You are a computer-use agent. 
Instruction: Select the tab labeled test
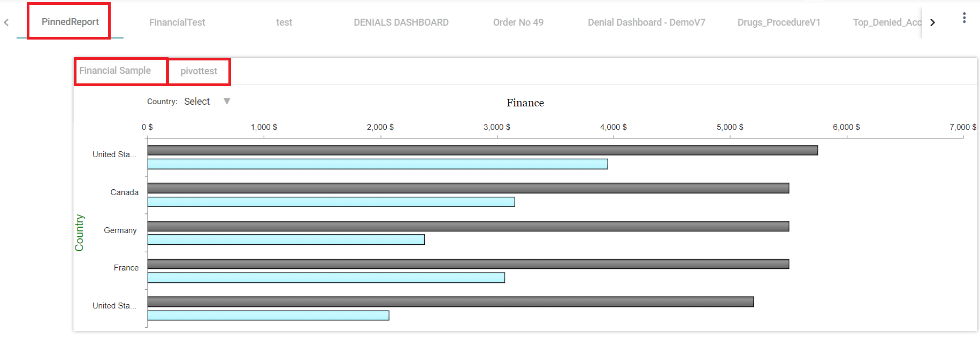(284, 22)
